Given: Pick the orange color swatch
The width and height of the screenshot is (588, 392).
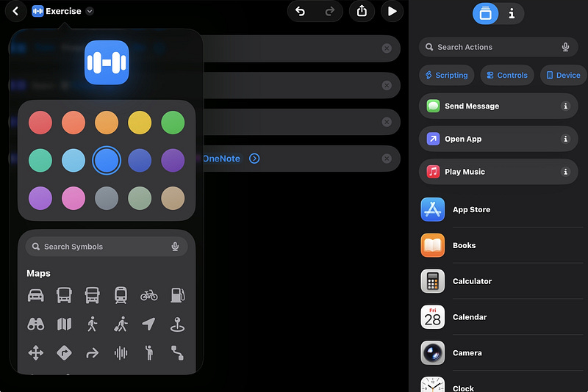Looking at the screenshot, I should click(107, 123).
